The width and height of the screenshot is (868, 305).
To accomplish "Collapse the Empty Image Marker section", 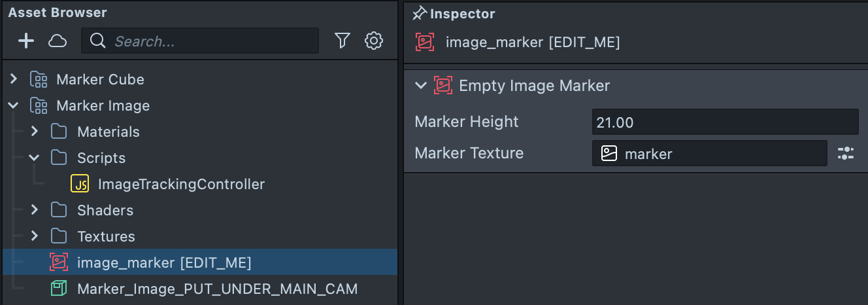I will click(421, 86).
